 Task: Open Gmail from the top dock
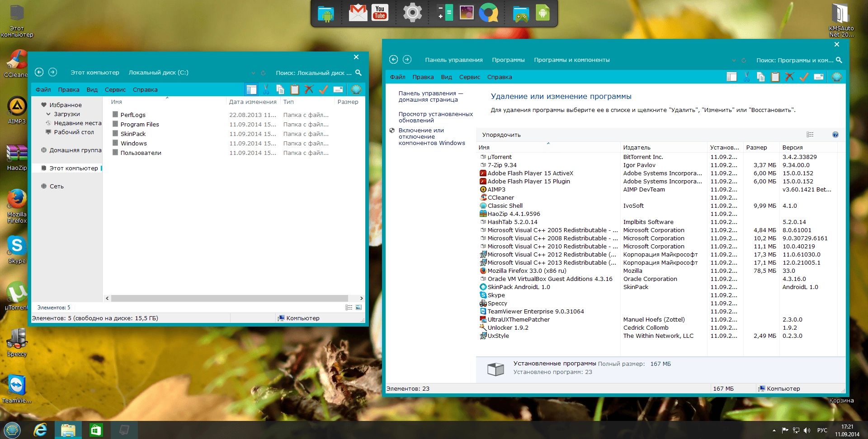tap(358, 13)
